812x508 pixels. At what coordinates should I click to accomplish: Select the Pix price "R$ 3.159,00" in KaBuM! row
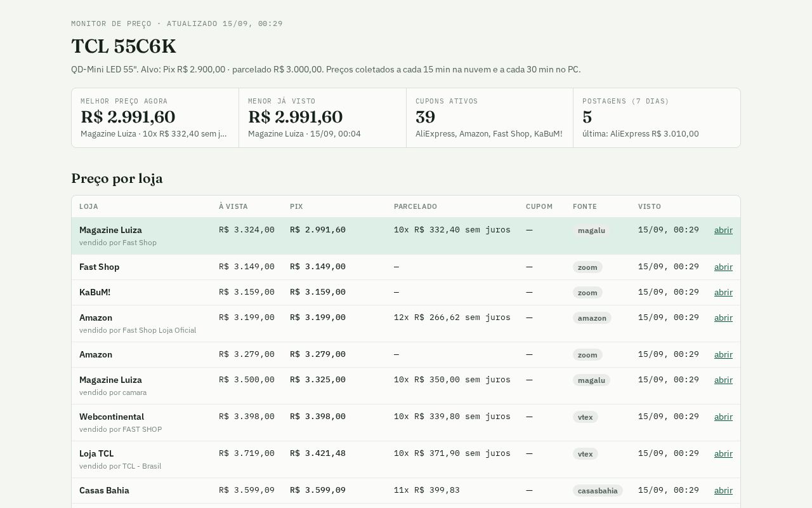coord(318,292)
